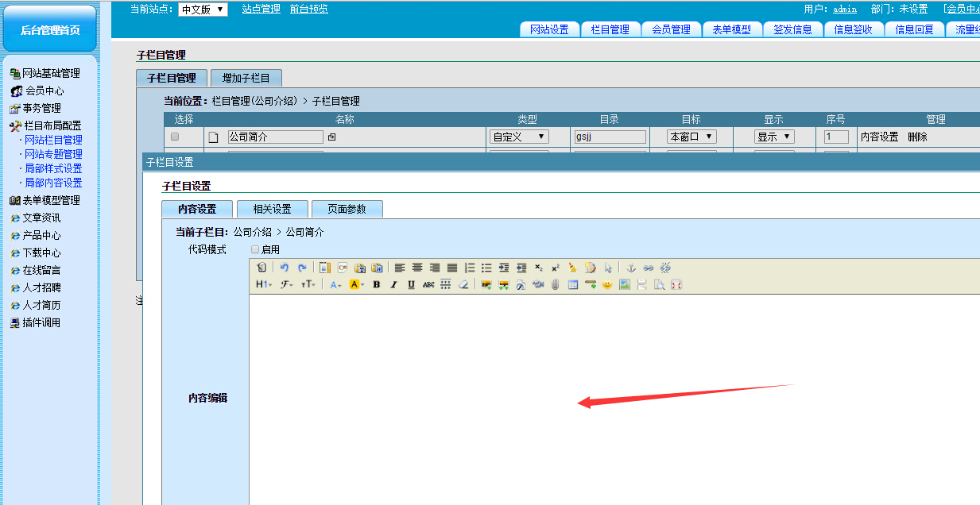Screen dimensions: 980x505
Task: Insert a table into content
Action: coord(572,284)
